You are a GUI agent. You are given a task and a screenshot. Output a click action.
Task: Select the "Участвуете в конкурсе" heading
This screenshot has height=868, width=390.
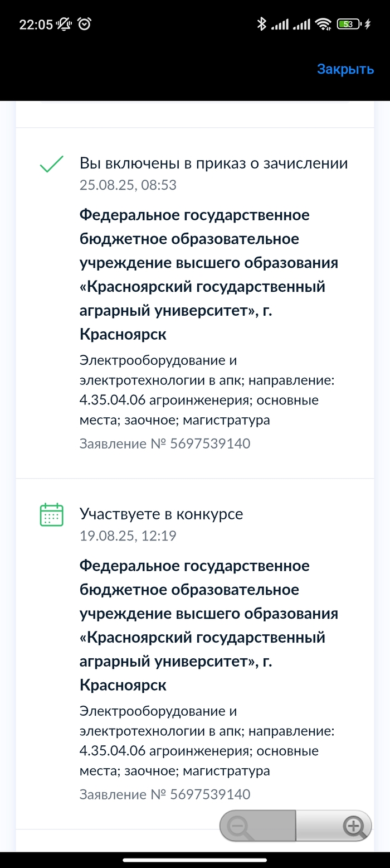pyautogui.click(x=162, y=514)
